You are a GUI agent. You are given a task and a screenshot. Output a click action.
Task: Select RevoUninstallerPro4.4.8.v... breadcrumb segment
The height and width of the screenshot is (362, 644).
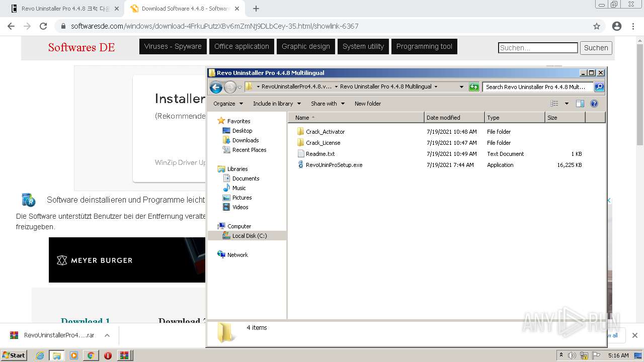tap(296, 86)
